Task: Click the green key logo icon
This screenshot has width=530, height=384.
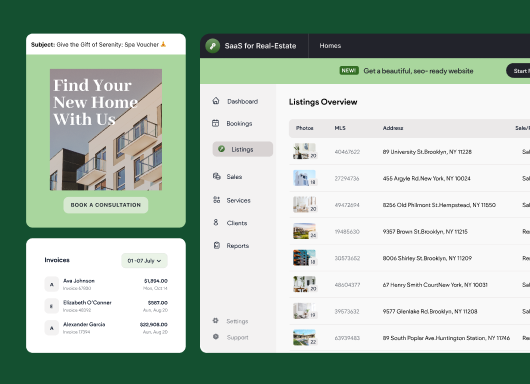Action: coord(213,46)
